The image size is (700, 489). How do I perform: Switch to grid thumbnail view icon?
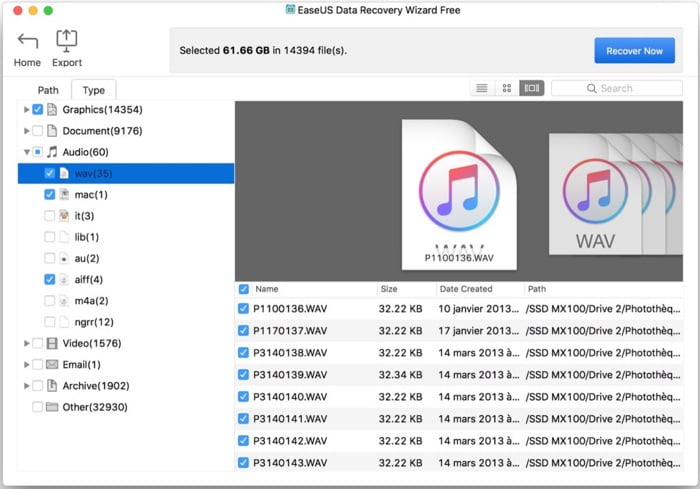tap(506, 88)
